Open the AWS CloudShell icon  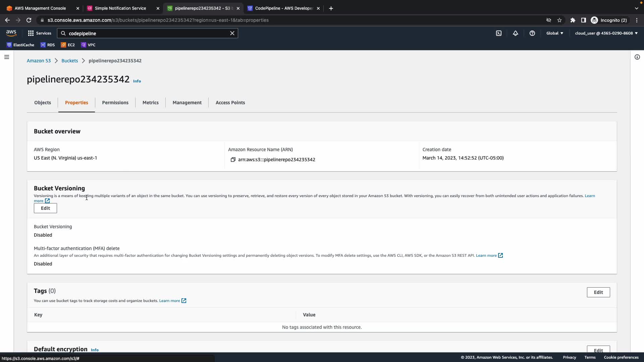pos(499,33)
